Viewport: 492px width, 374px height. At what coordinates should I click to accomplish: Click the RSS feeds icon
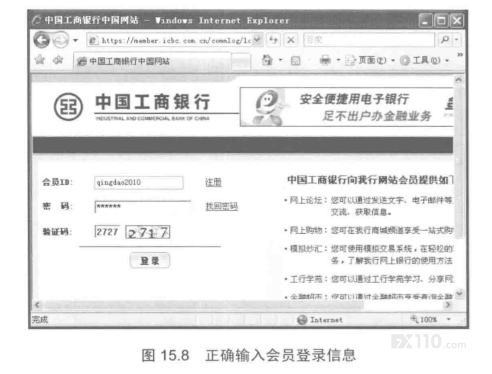295,61
